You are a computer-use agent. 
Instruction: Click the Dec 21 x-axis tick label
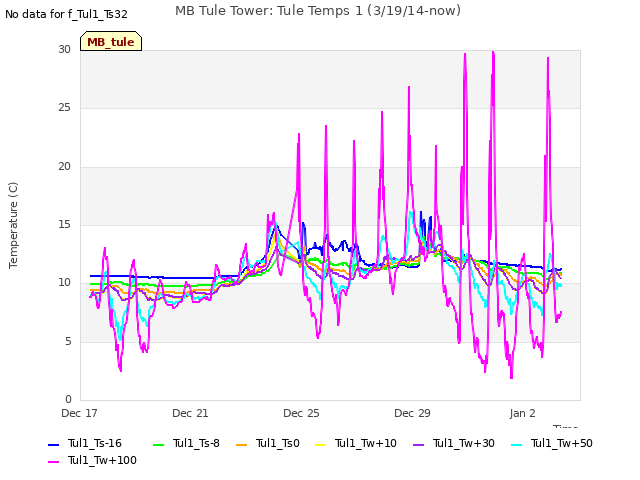[x=190, y=413]
